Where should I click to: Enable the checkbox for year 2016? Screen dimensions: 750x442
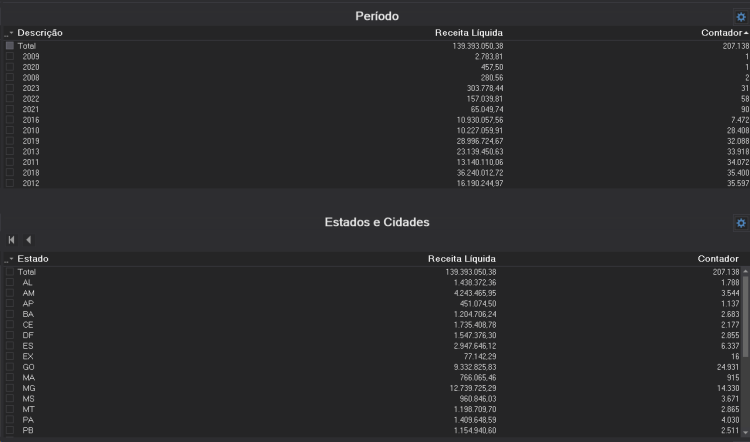pyautogui.click(x=10, y=120)
